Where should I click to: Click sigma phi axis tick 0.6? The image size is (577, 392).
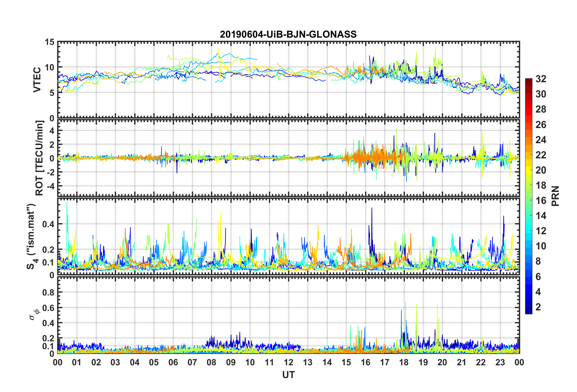tap(49, 308)
